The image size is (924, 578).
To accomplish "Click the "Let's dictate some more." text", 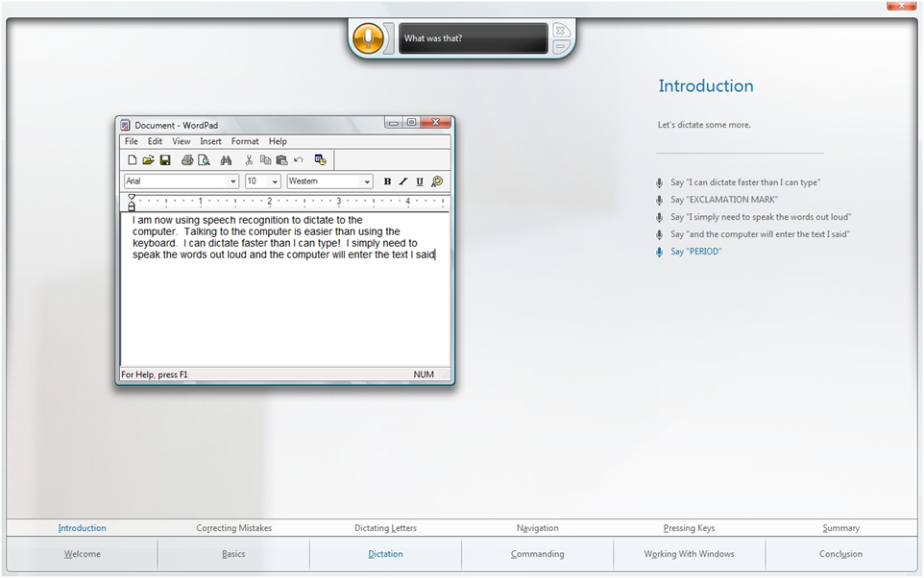I will 704,125.
